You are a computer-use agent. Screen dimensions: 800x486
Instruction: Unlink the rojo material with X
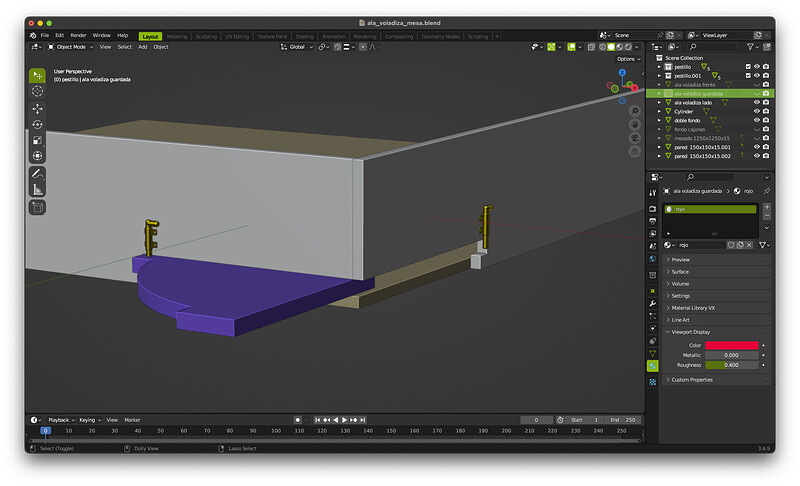click(x=749, y=245)
